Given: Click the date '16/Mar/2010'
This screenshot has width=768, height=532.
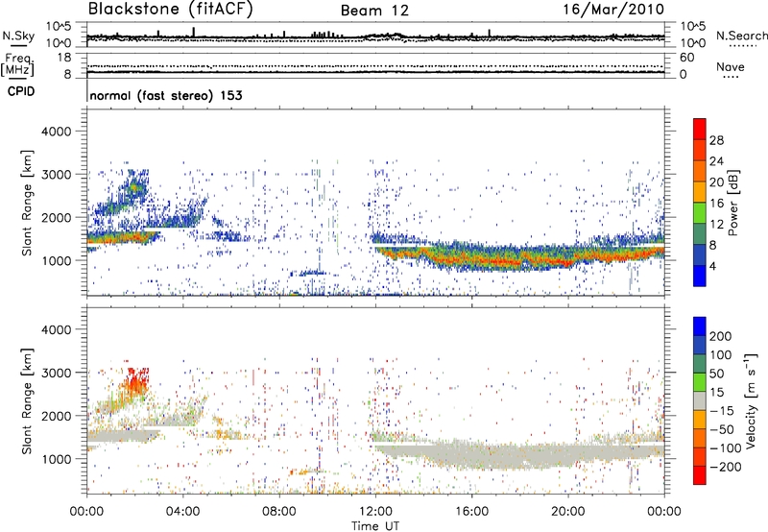Looking at the screenshot, I should (x=613, y=10).
